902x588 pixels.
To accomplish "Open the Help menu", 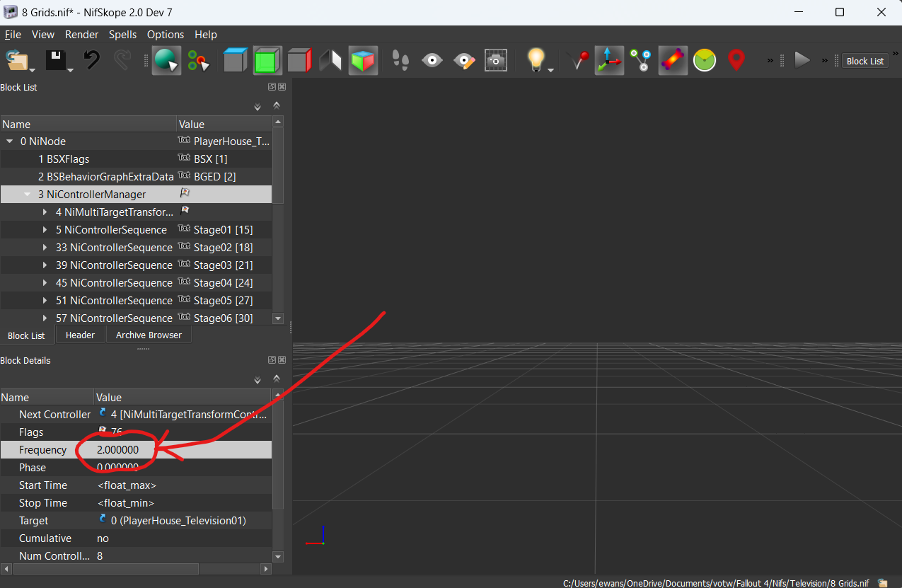I will pos(206,34).
